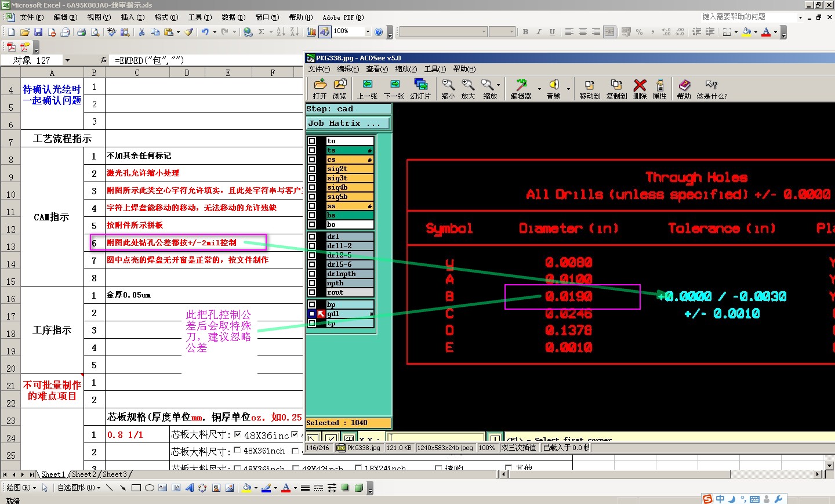Insert WordArt from the drawing toolbar
The width and height of the screenshot is (835, 504).
(x=190, y=488)
